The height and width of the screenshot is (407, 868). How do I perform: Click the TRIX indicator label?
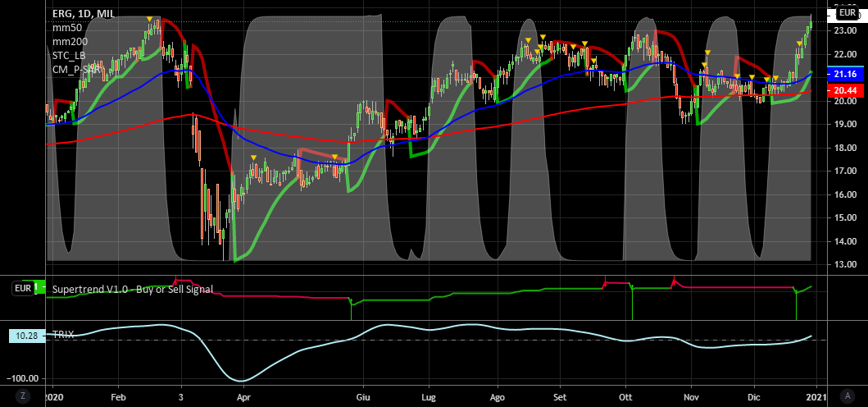pyautogui.click(x=63, y=335)
